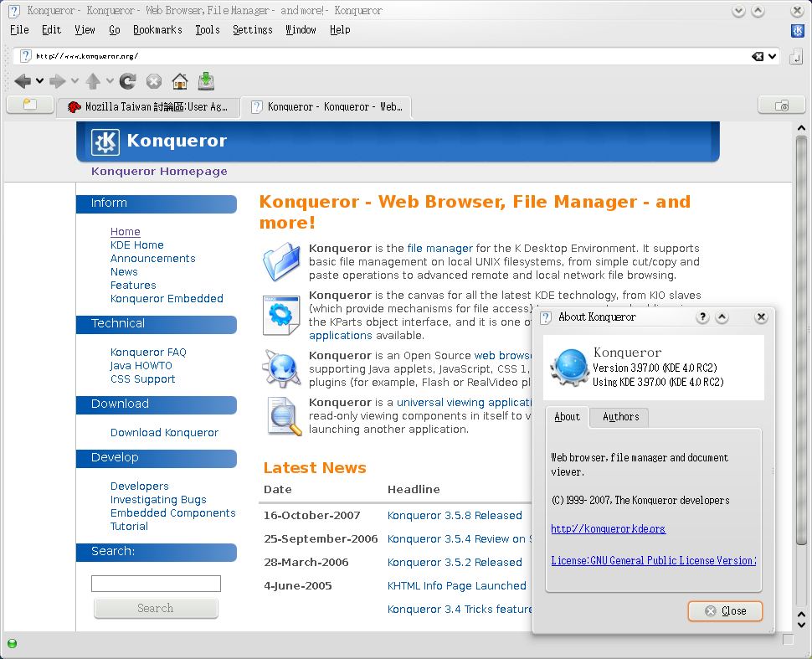Click the search text field in sidebar
The image size is (812, 659).
pyautogui.click(x=156, y=584)
